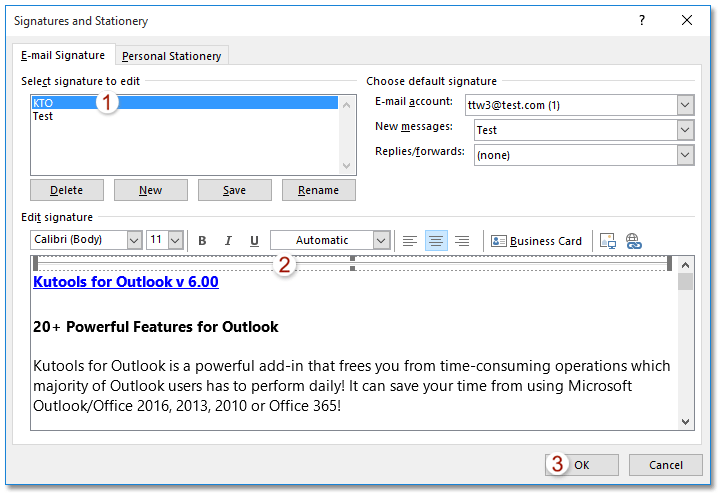Rename the selected signature
This screenshot has width=719, height=493.
(x=319, y=190)
